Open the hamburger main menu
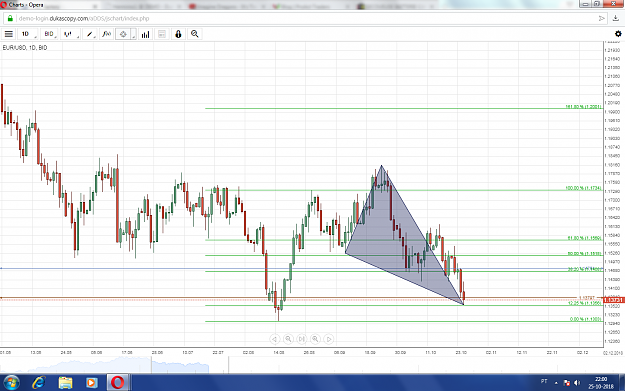 (x=8, y=34)
